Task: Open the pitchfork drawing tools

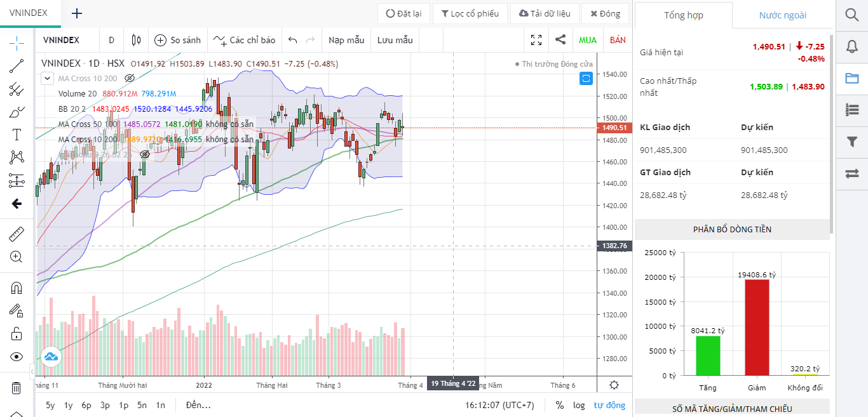Action: pos(17,89)
